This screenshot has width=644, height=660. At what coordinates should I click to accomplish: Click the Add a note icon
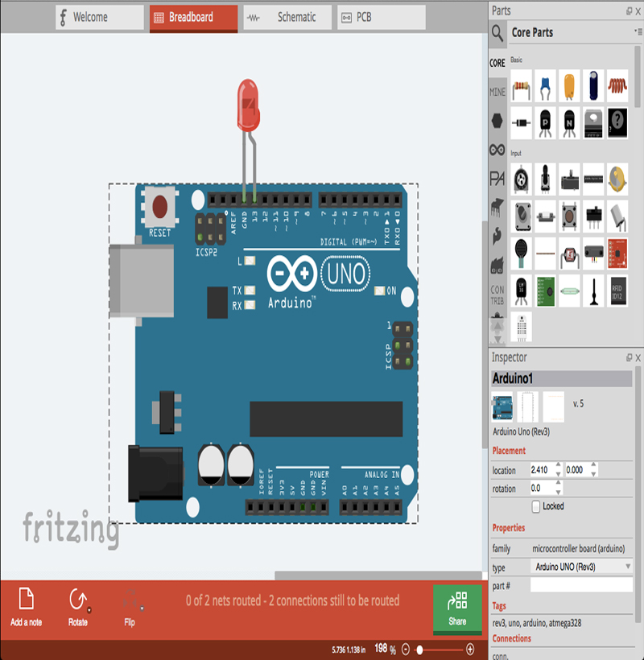coord(26,604)
